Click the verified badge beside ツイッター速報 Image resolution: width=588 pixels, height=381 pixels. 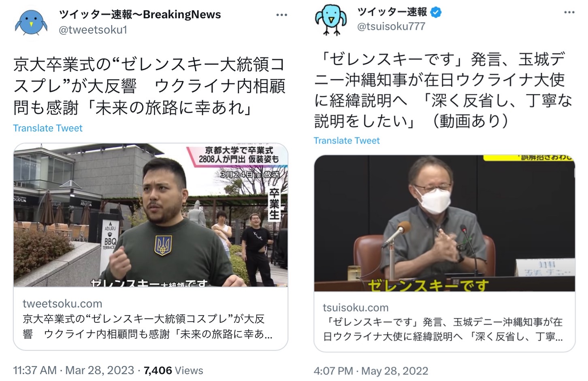pyautogui.click(x=436, y=12)
